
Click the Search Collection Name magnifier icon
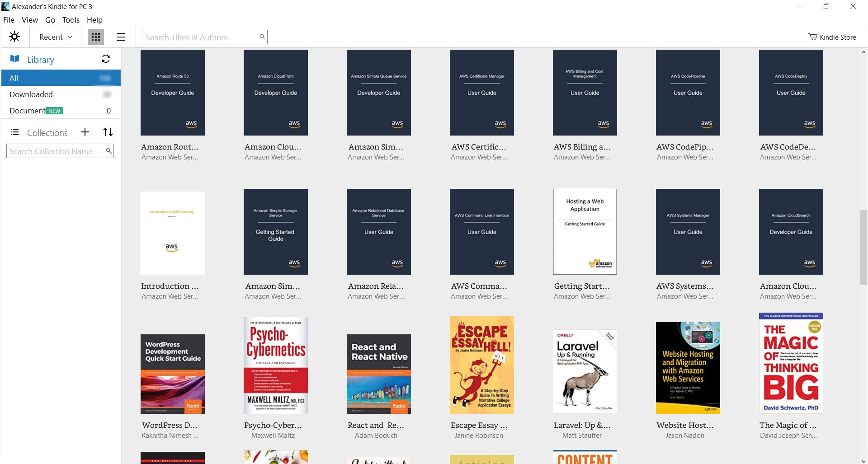tap(108, 151)
